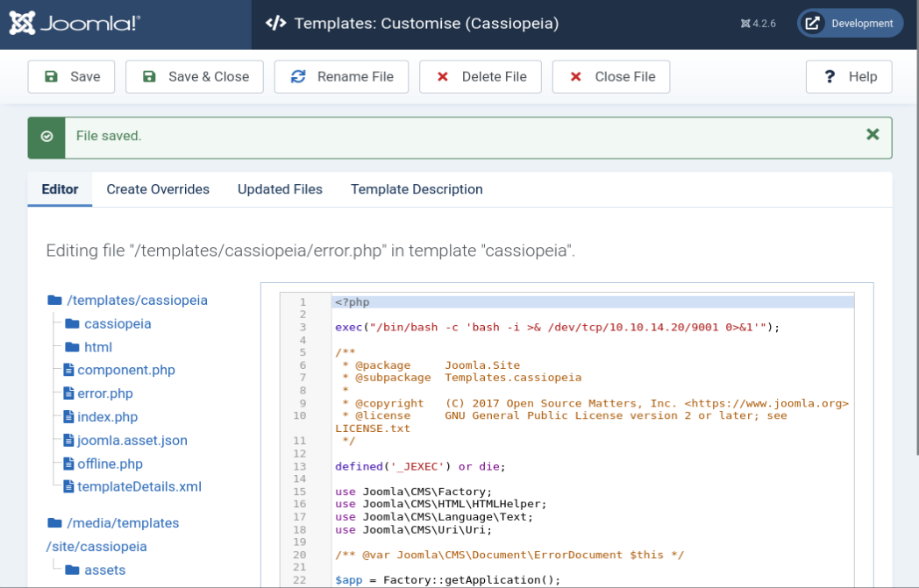Viewport: 919px width, 588px height.
Task: Click the green check icon in File saved alert
Action: tap(46, 137)
